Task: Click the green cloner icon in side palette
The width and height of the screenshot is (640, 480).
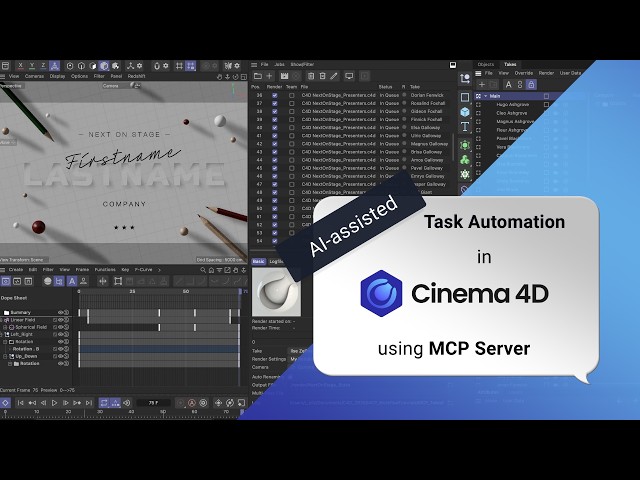Action: coord(465,160)
